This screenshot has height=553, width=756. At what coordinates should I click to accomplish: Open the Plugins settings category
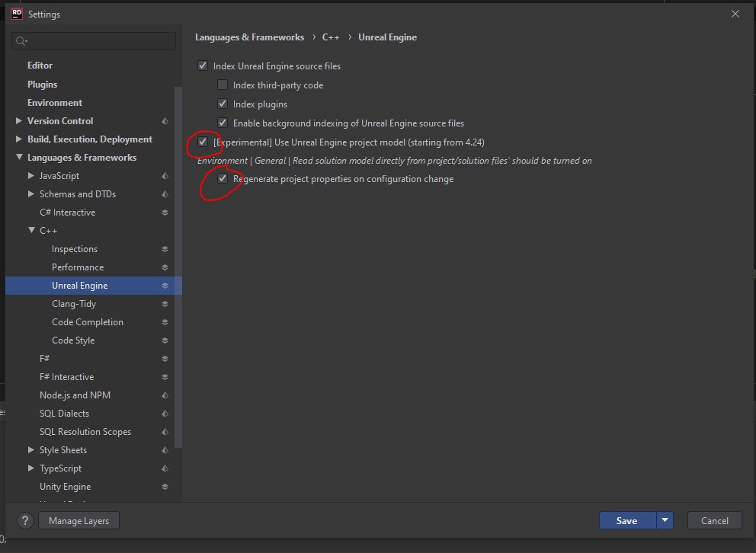point(43,85)
